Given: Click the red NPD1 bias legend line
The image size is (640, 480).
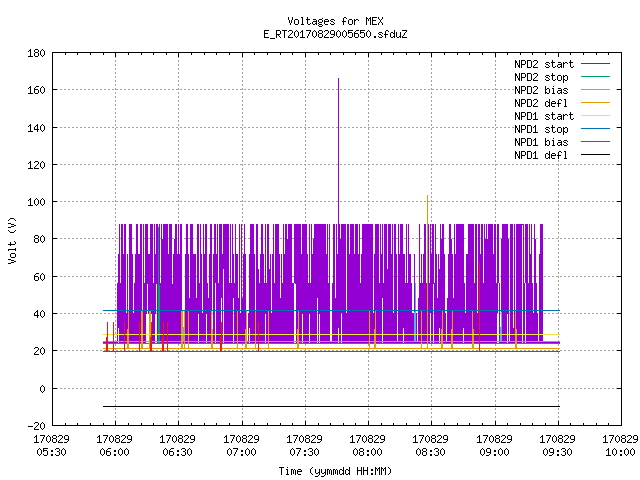Looking at the screenshot, I should point(595,142).
